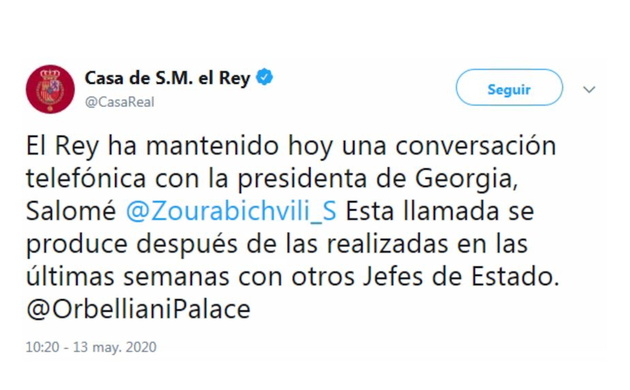Click the name "Salomé" in the tweet
The height and width of the screenshot is (390, 630).
(71, 211)
